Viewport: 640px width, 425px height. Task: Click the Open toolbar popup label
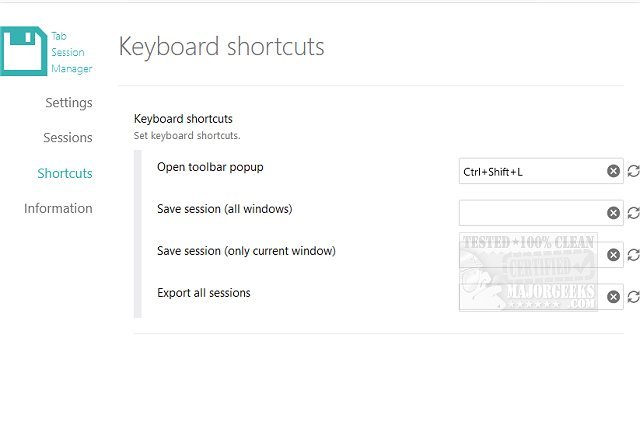(x=209, y=166)
